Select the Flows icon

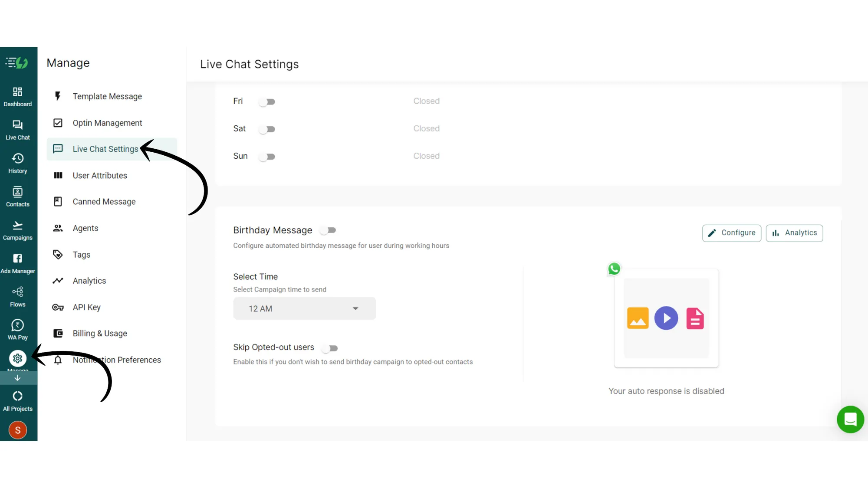point(17,295)
